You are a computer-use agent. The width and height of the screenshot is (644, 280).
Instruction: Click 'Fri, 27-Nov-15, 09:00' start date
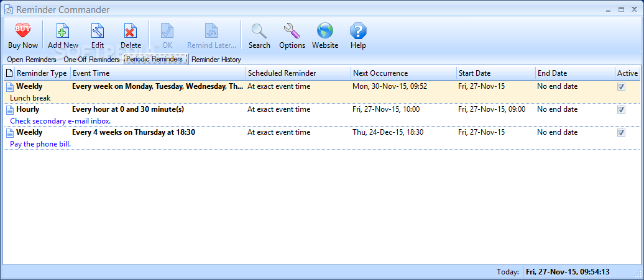point(492,109)
